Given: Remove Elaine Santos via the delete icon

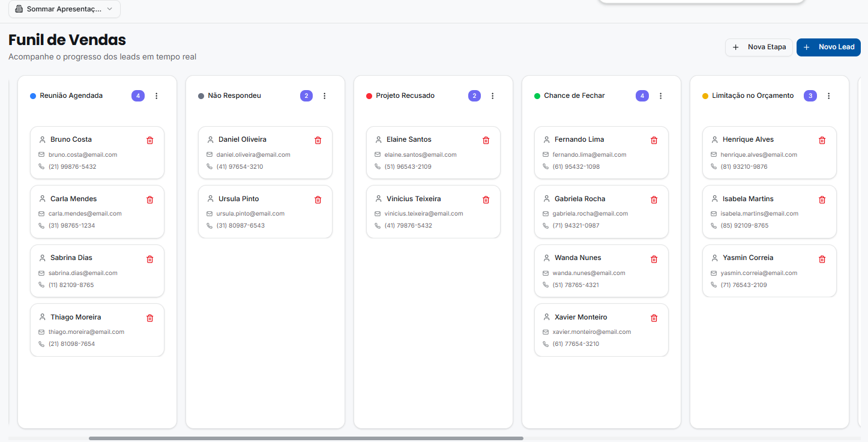Looking at the screenshot, I should pyautogui.click(x=486, y=140).
